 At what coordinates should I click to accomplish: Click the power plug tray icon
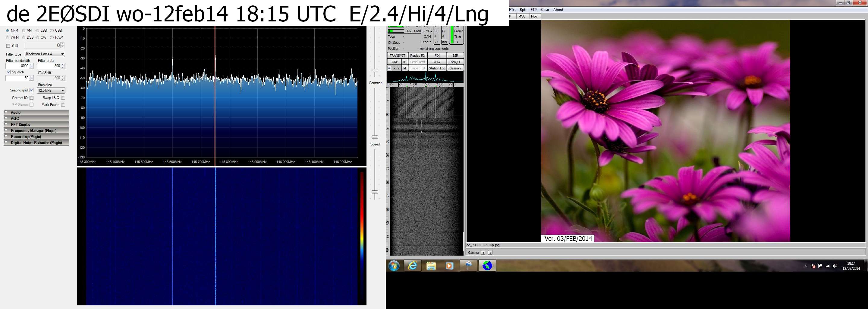820,266
